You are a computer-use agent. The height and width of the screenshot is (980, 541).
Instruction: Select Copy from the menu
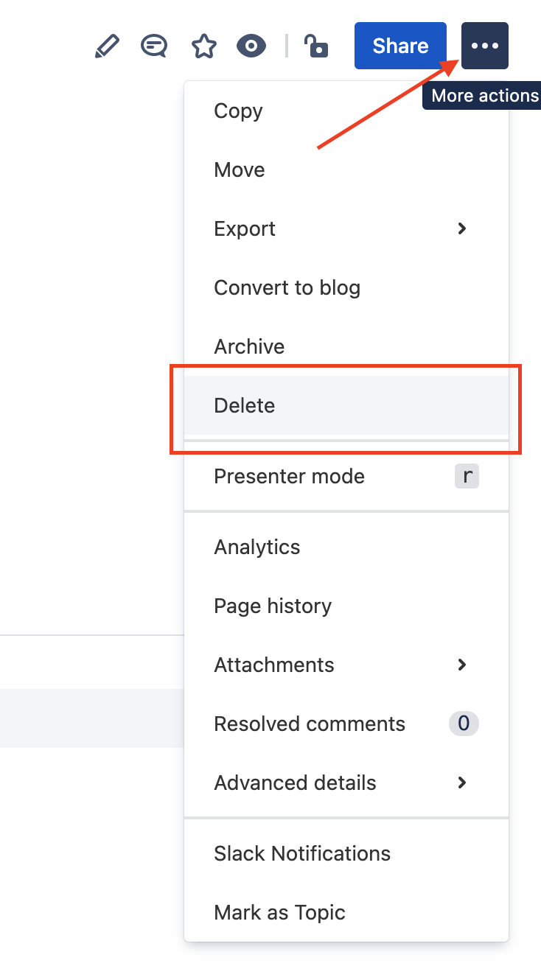[x=346, y=111]
